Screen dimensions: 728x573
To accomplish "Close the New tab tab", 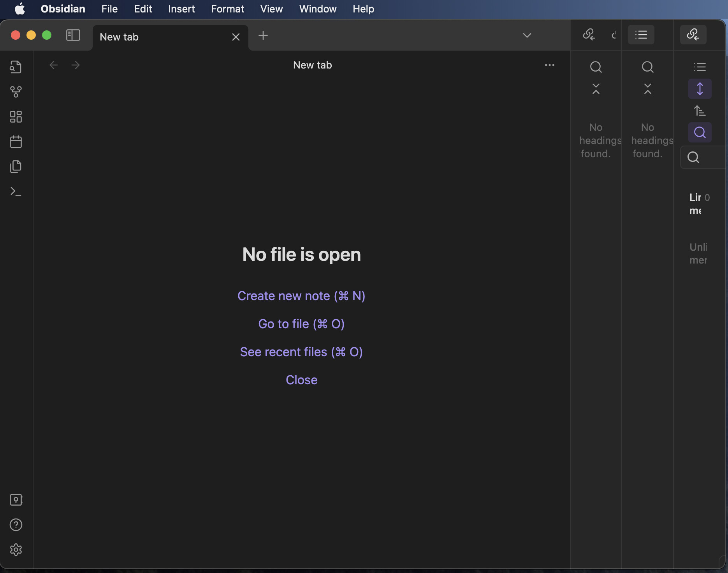I will (236, 37).
